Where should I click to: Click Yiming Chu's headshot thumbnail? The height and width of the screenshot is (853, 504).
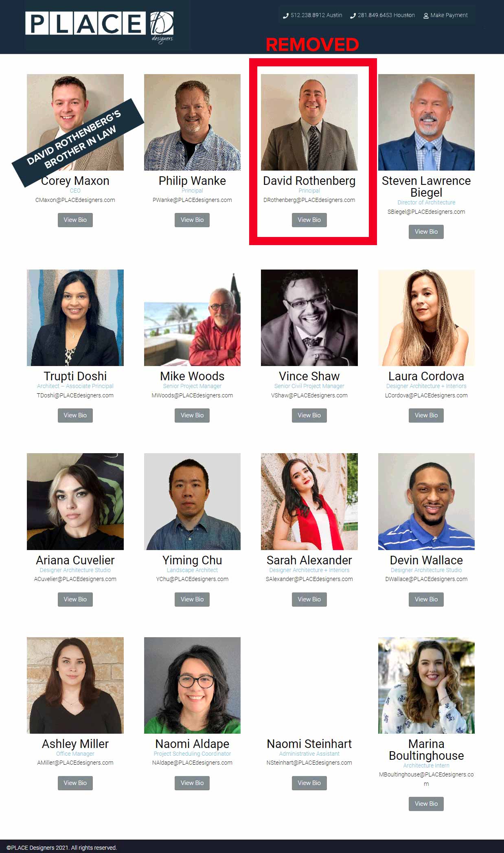192,502
